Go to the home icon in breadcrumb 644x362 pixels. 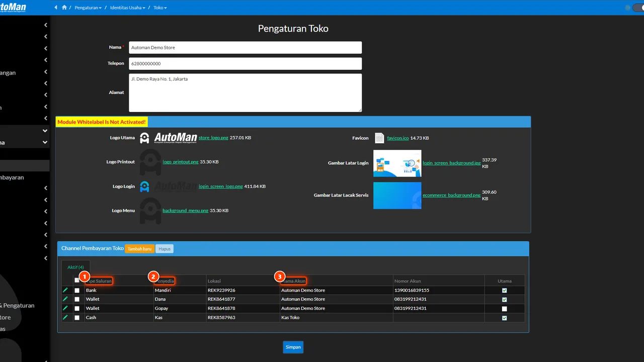tap(64, 8)
